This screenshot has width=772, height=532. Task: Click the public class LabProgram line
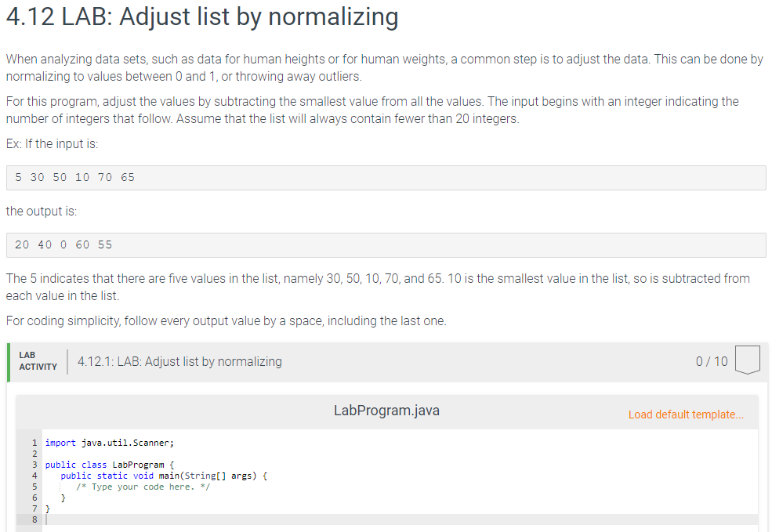tap(109, 465)
